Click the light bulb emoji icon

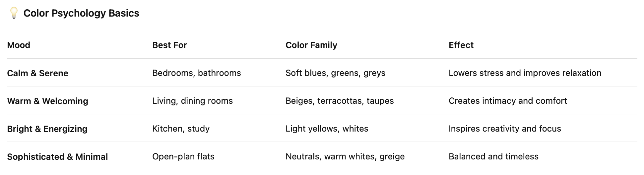[x=14, y=13]
